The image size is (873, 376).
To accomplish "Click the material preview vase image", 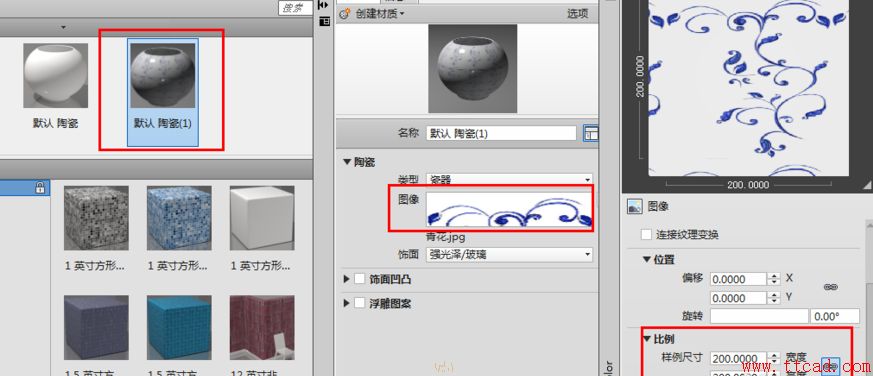I will 473,69.
